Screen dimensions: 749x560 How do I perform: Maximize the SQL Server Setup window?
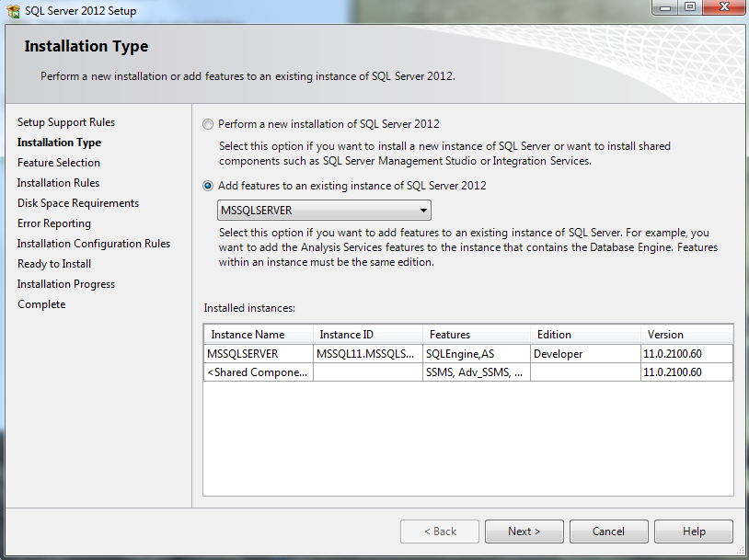pos(690,7)
